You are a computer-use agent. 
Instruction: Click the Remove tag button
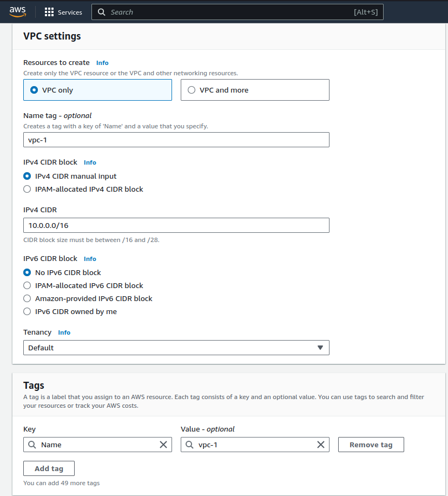point(371,445)
